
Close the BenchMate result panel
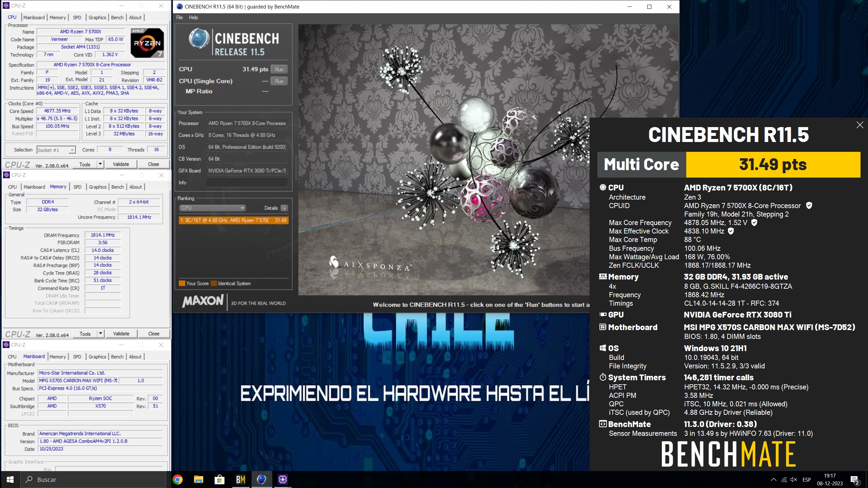point(860,125)
